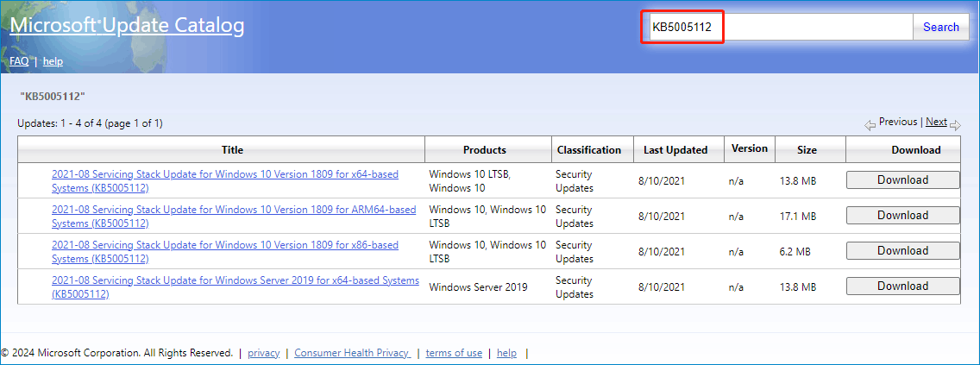Screen dimensions: 980x365
Task: Download the 6.2 MB x86 update
Action: click(902, 250)
